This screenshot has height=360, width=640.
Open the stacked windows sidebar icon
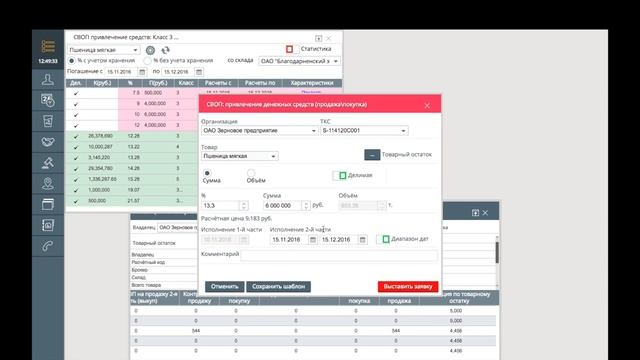pos(48,204)
